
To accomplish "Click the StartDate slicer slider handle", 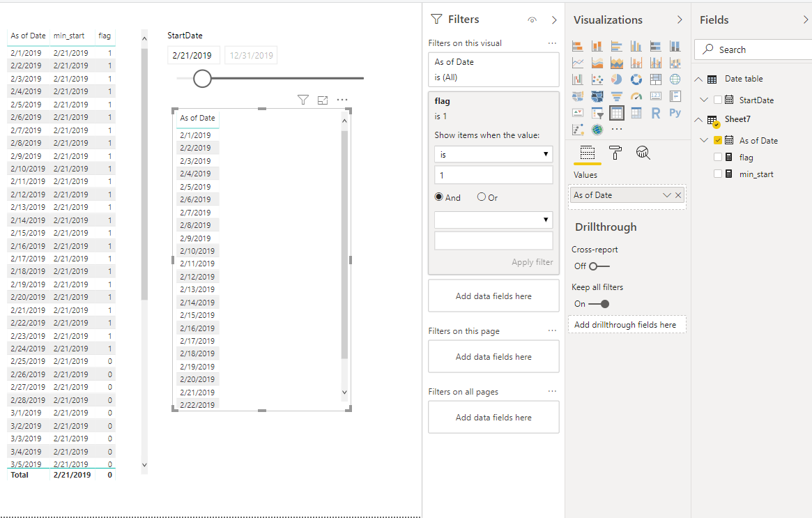I will 202,79.
